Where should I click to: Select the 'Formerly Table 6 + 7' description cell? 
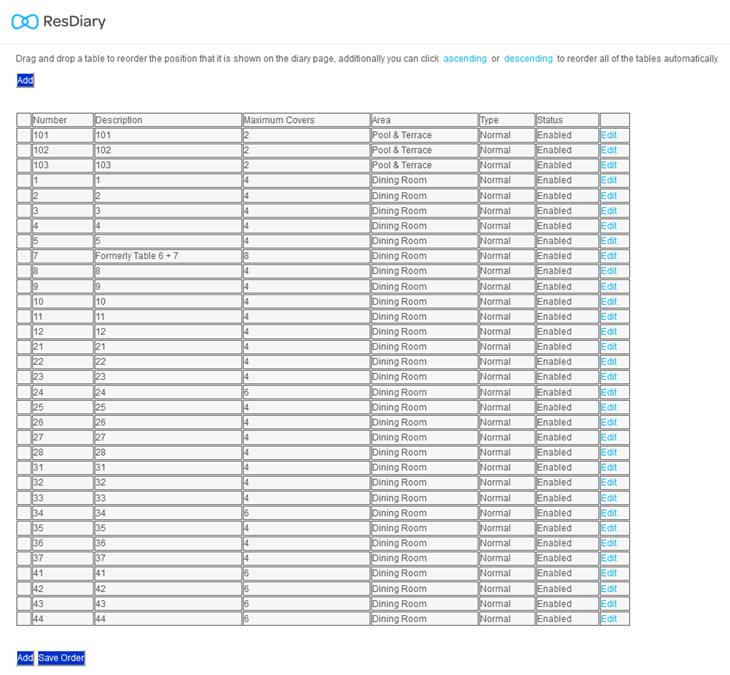[168, 256]
